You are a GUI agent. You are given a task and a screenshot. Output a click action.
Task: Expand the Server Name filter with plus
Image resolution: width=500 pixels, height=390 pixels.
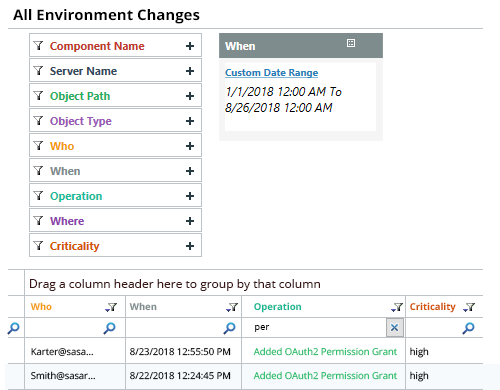190,71
